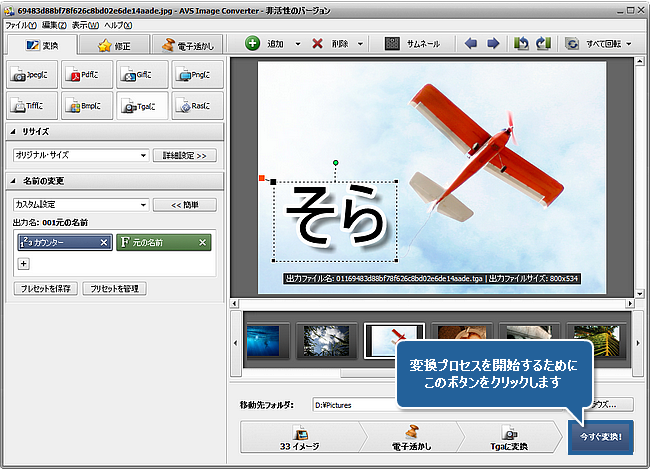Open the resize preset dropdown
The width and height of the screenshot is (650, 469).
143,156
